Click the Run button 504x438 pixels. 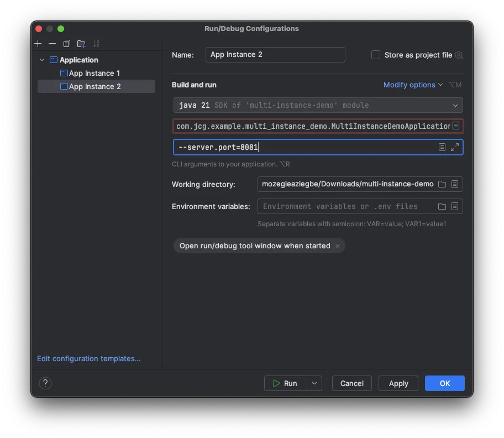285,383
